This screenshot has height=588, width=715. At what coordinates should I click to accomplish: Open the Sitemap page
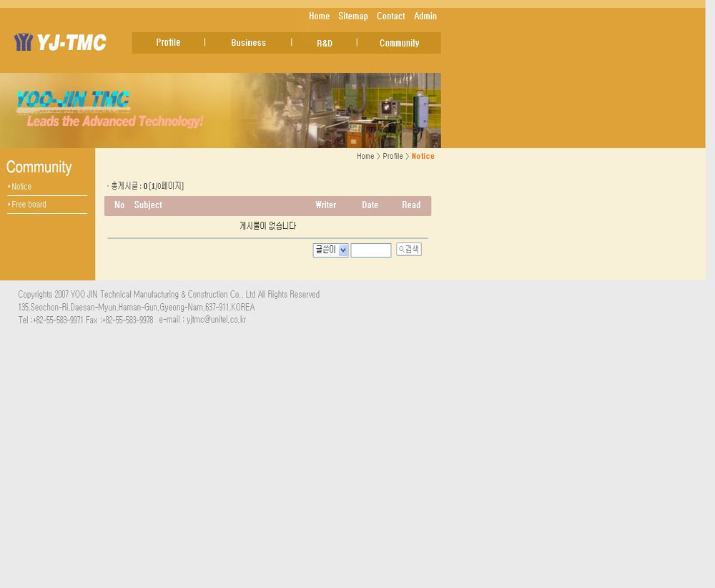(x=352, y=16)
